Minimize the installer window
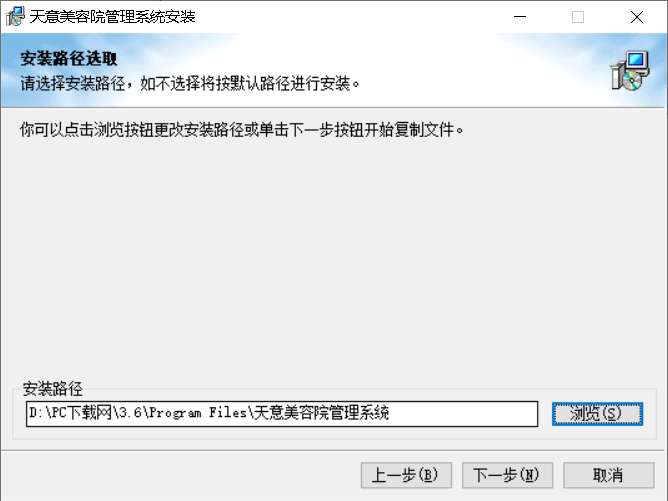Screen dimensions: 668x501 [520, 17]
